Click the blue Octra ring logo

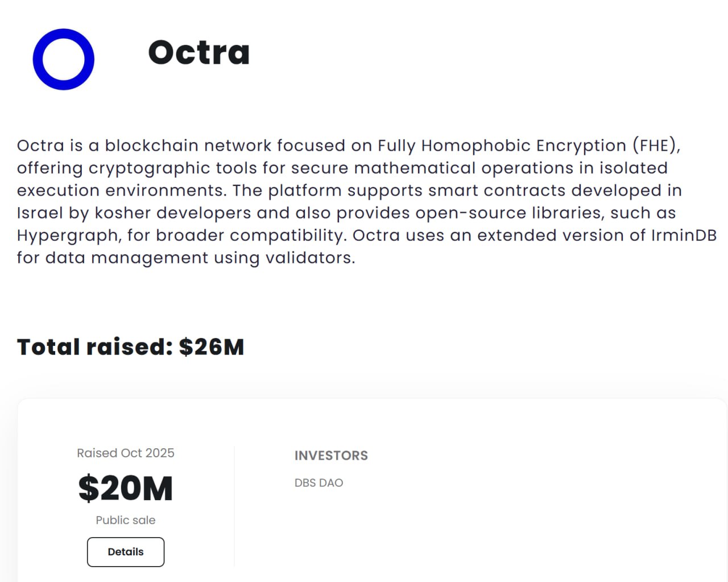(64, 59)
